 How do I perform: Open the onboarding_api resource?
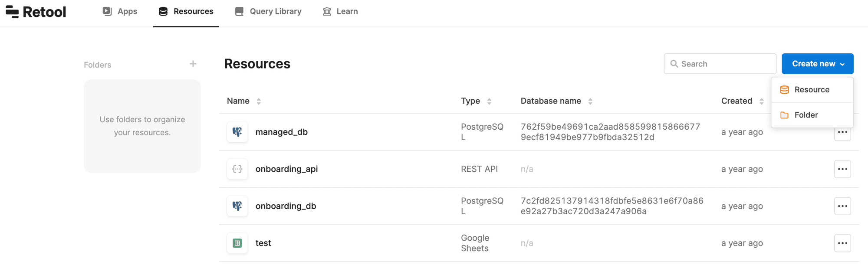[287, 169]
